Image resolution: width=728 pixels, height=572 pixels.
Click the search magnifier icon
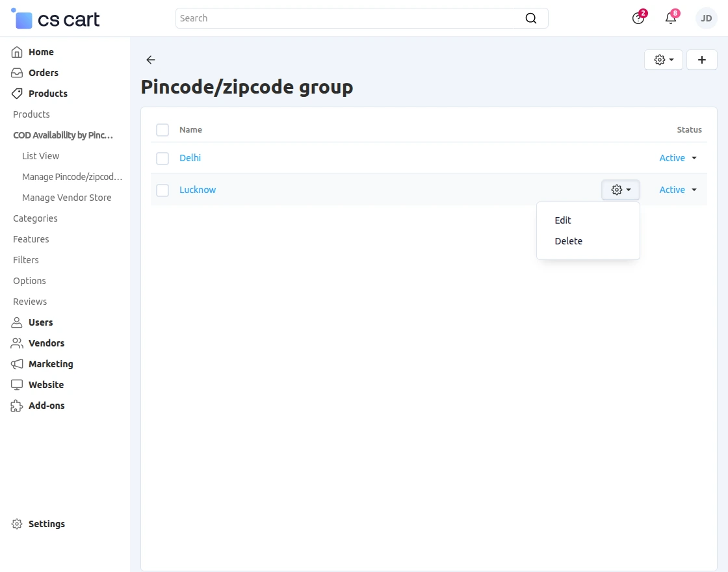coord(531,18)
